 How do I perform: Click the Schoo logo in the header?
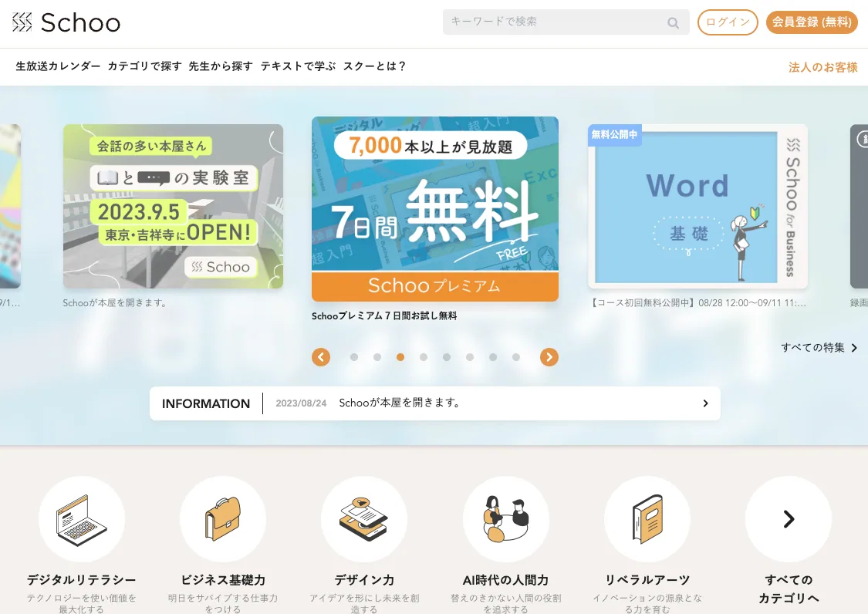[66, 22]
